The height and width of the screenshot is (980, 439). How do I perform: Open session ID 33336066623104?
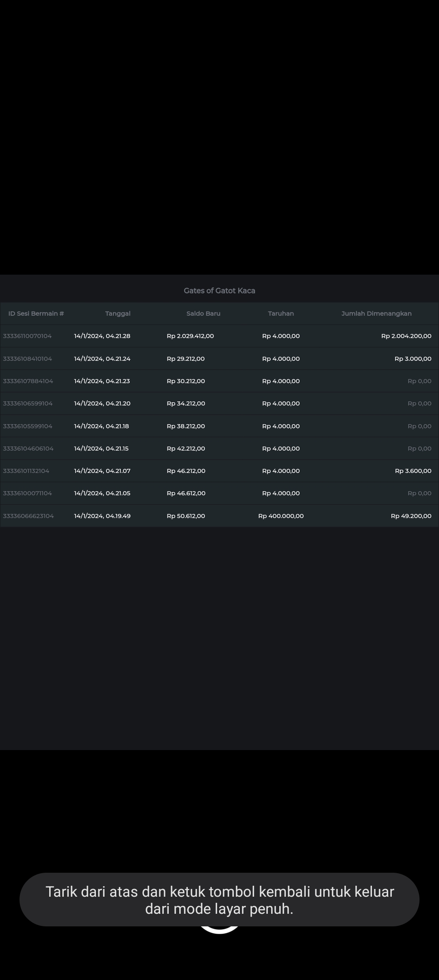coord(28,516)
